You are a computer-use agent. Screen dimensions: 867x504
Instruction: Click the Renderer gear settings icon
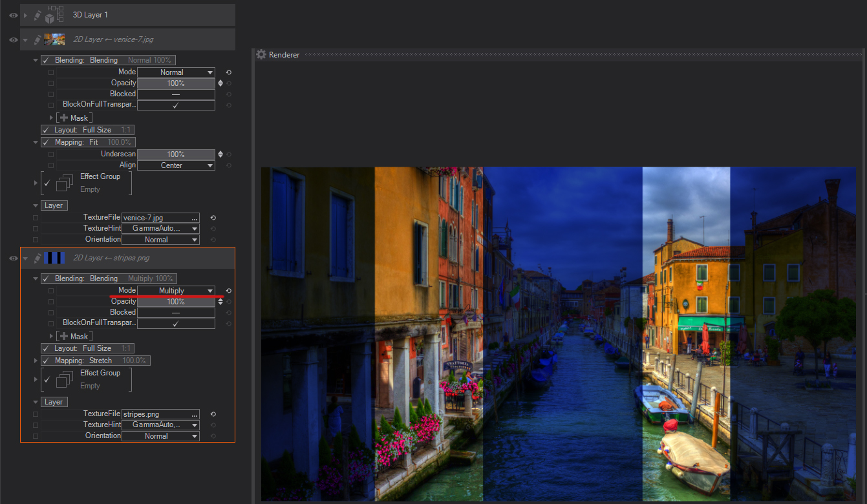(x=261, y=55)
